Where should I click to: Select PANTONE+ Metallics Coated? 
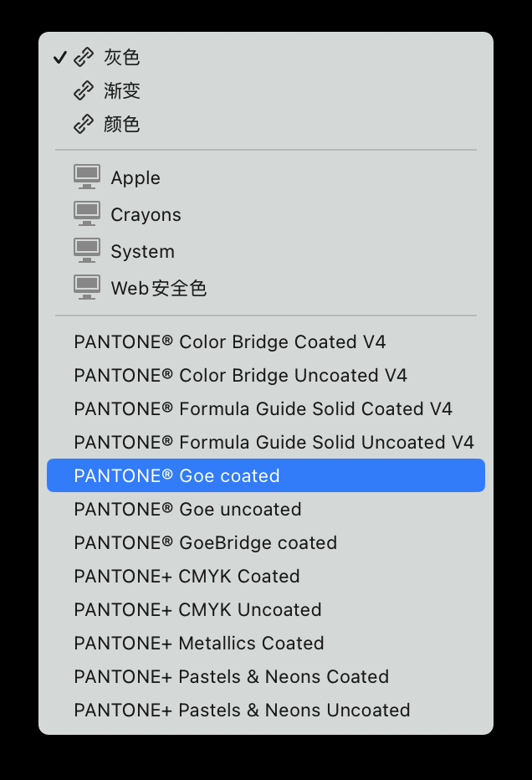[198, 644]
